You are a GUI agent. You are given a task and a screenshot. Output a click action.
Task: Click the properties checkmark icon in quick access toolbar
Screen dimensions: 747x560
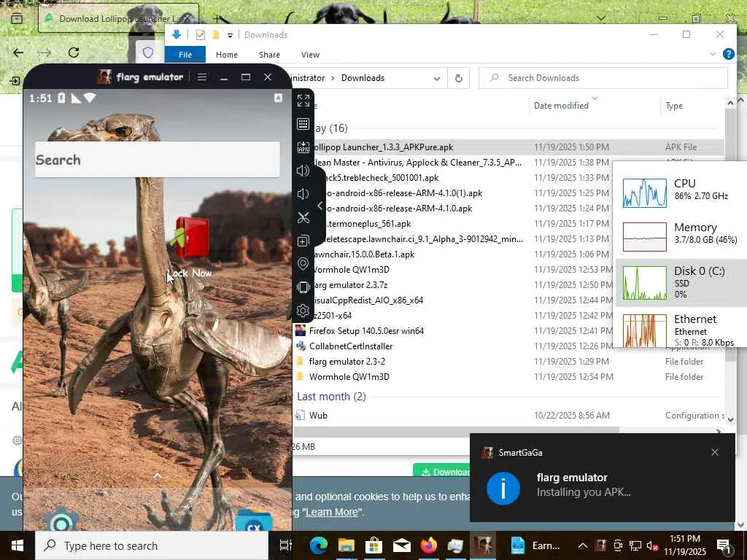coord(201,35)
